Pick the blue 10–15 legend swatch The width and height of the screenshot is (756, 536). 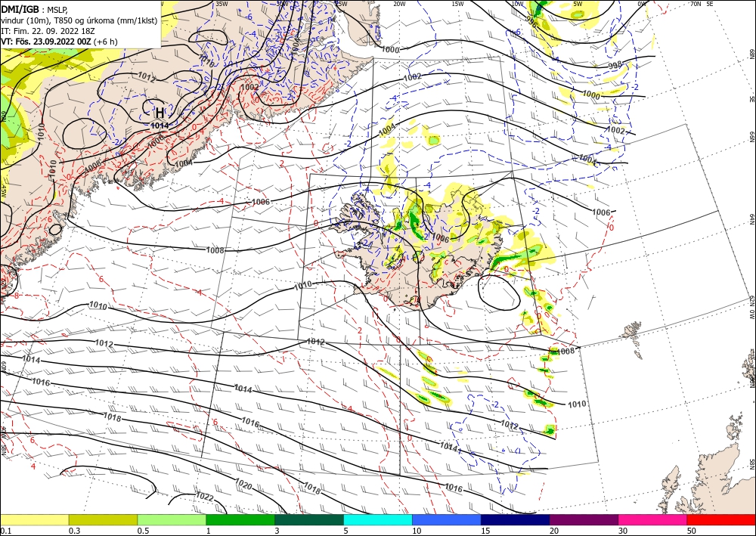pos(447,519)
